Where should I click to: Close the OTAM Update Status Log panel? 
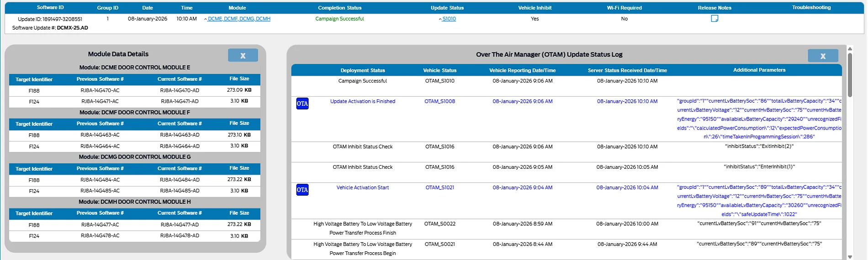click(x=823, y=56)
